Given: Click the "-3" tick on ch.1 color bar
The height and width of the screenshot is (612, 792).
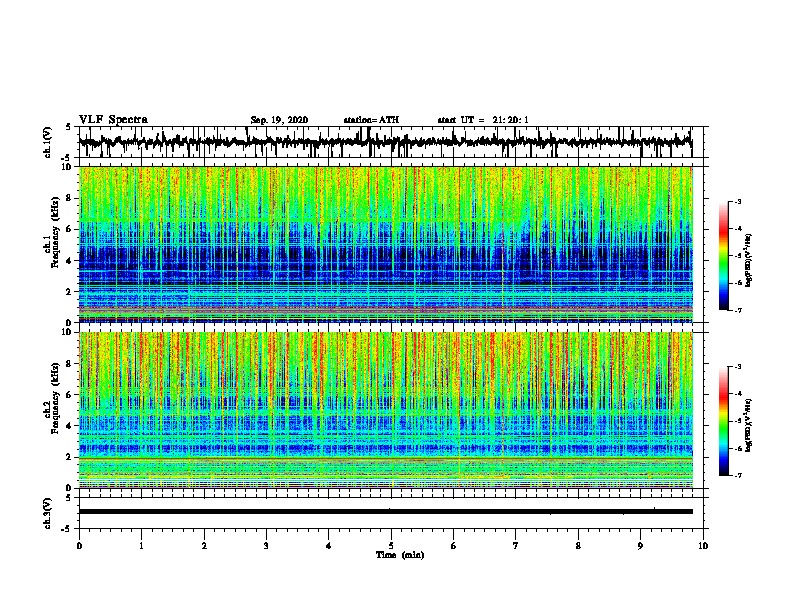Looking at the screenshot, I should (x=737, y=201).
